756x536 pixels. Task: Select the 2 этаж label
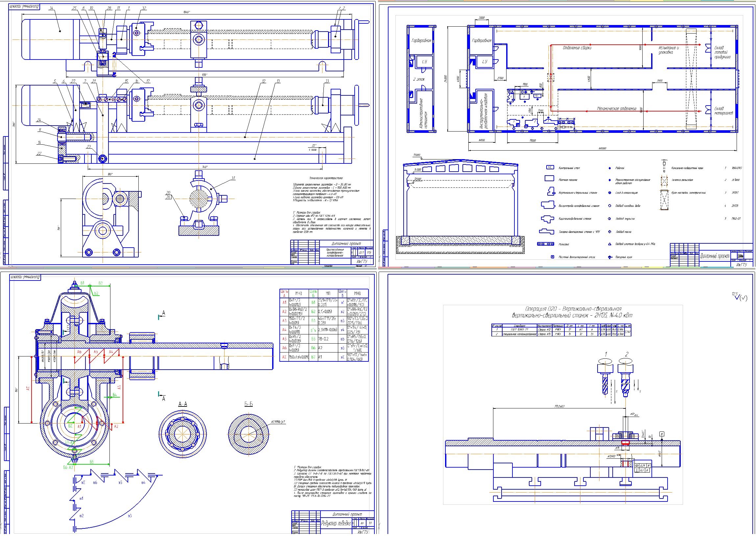[x=419, y=79]
